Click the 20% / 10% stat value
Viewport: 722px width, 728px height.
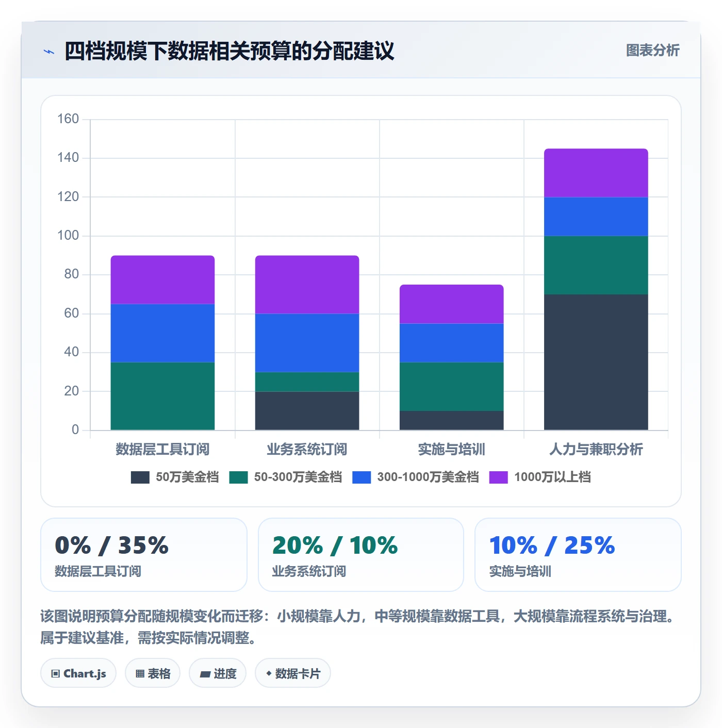click(x=335, y=545)
